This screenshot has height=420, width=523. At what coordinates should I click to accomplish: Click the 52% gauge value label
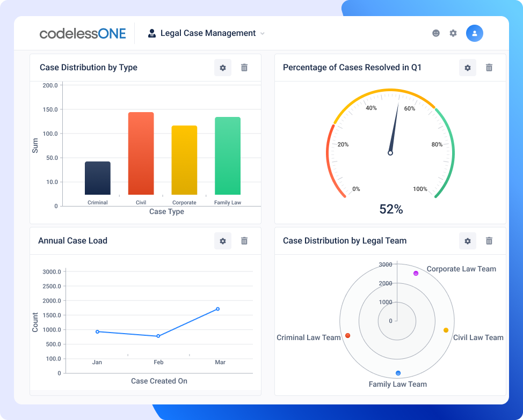[x=390, y=210]
